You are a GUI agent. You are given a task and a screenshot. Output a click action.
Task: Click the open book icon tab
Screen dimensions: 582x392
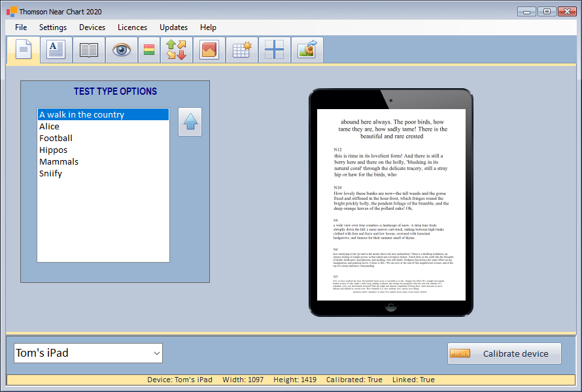coord(89,50)
